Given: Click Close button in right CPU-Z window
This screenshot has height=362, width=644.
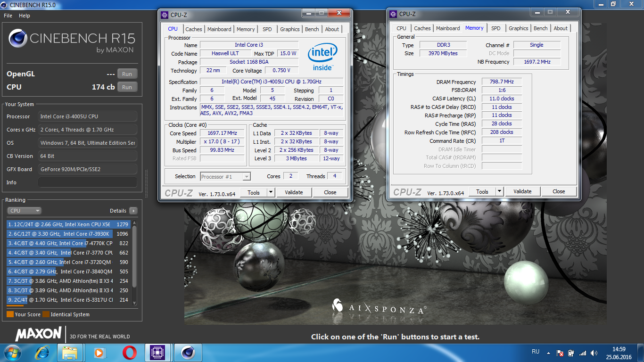Looking at the screenshot, I should tap(559, 191).
